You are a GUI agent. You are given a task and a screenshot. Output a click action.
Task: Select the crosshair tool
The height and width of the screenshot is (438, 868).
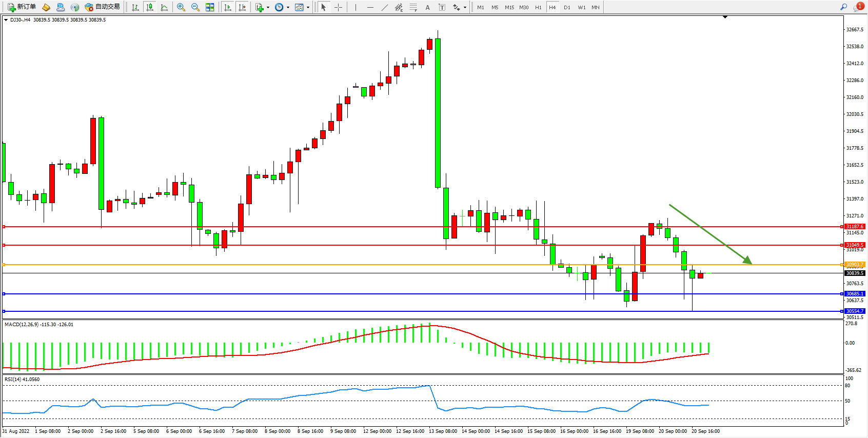(x=338, y=7)
